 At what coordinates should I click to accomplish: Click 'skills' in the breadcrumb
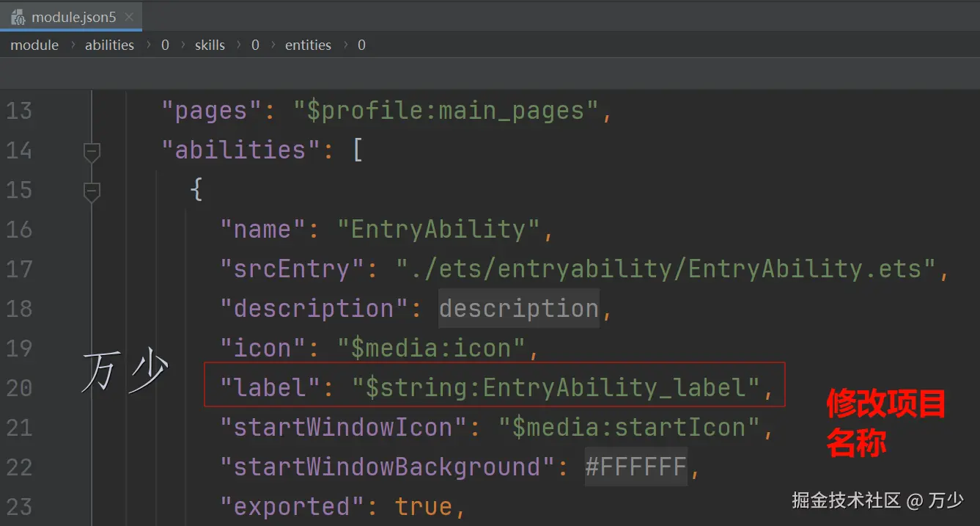[210, 45]
